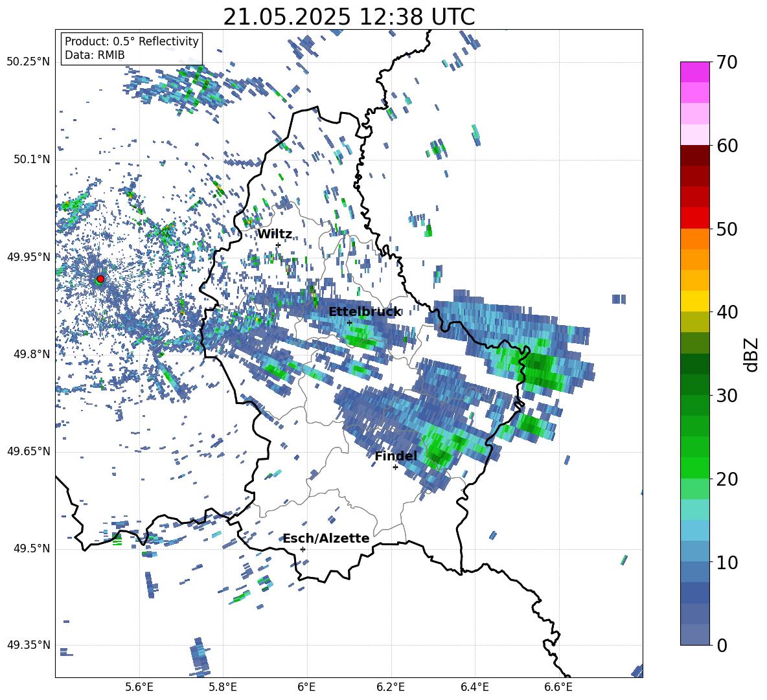Image resolution: width=767 pixels, height=700 pixels.
Task: Click the Ettelbruck city label
Action: tap(365, 312)
